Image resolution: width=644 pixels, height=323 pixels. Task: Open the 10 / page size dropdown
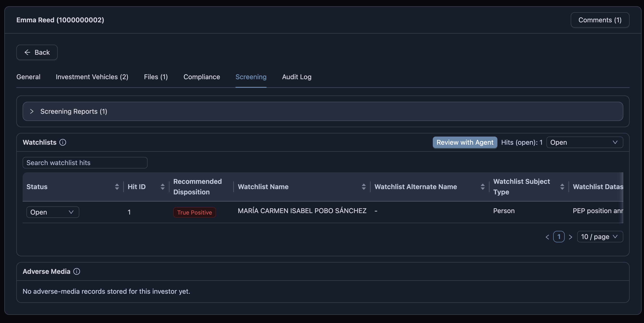600,237
